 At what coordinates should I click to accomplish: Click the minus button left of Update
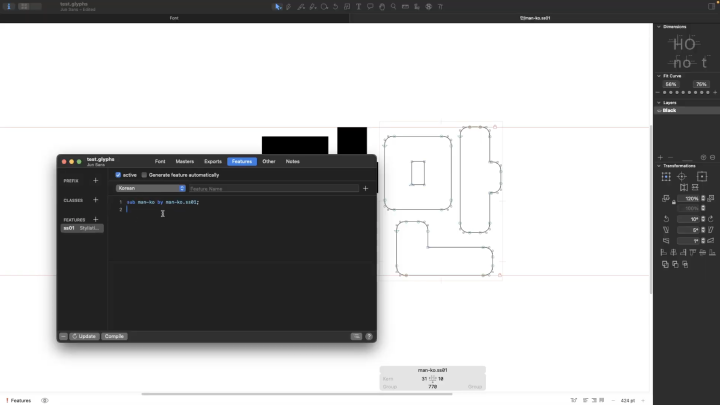tap(63, 337)
